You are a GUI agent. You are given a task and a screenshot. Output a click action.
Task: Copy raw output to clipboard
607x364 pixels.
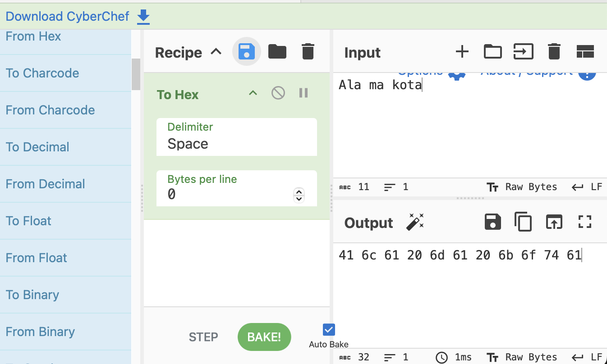(523, 222)
